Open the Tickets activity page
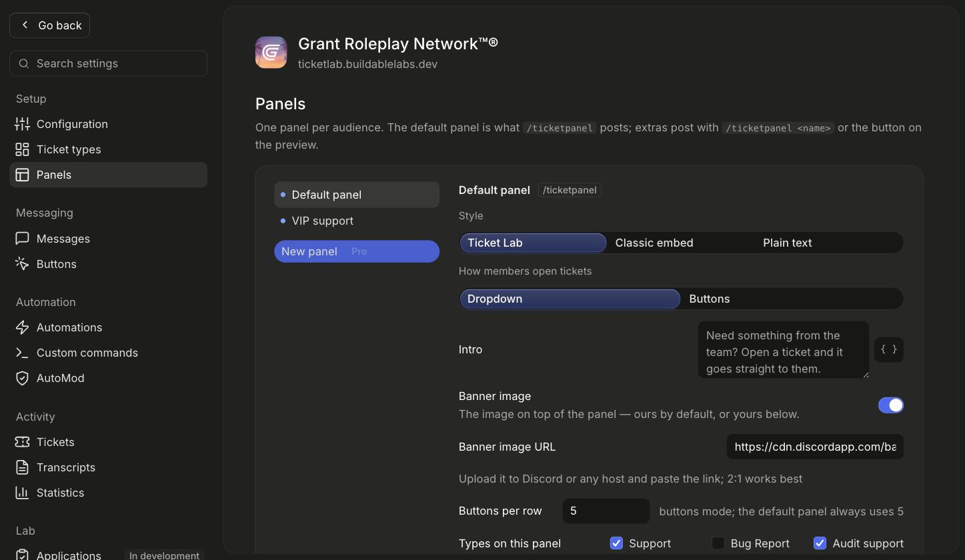 [108, 442]
